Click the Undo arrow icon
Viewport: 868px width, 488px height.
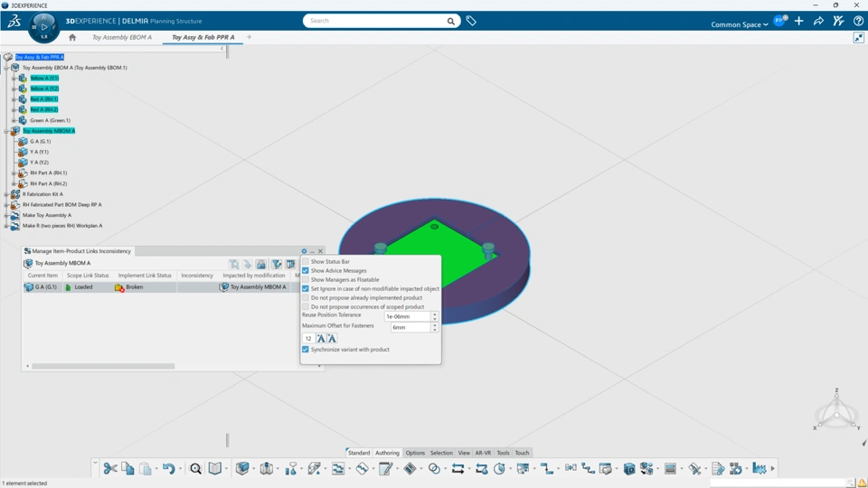[x=169, y=469]
